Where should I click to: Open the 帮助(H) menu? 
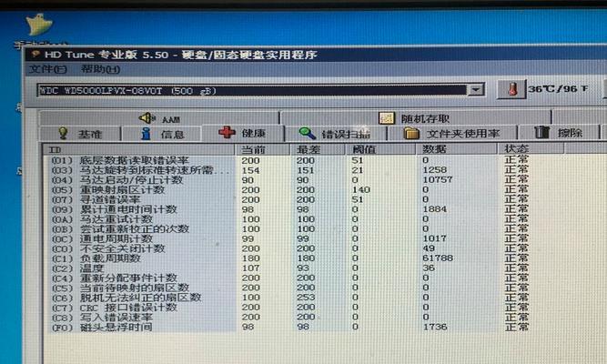pyautogui.click(x=100, y=69)
